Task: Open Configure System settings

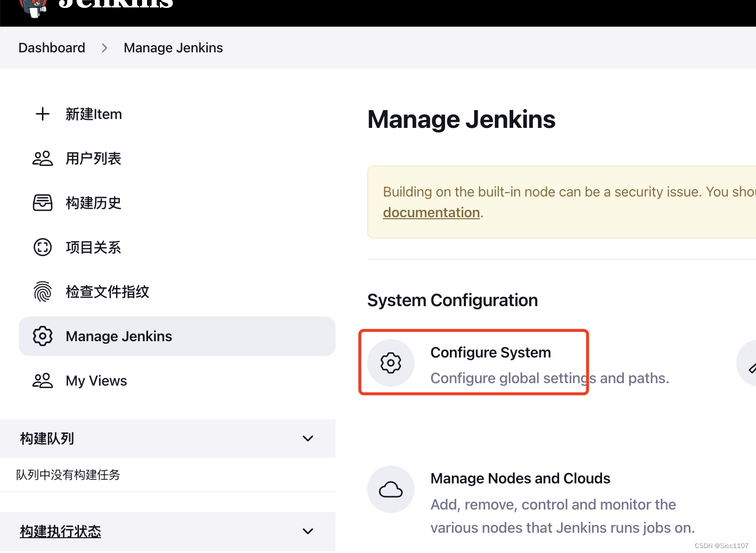Action: [491, 353]
